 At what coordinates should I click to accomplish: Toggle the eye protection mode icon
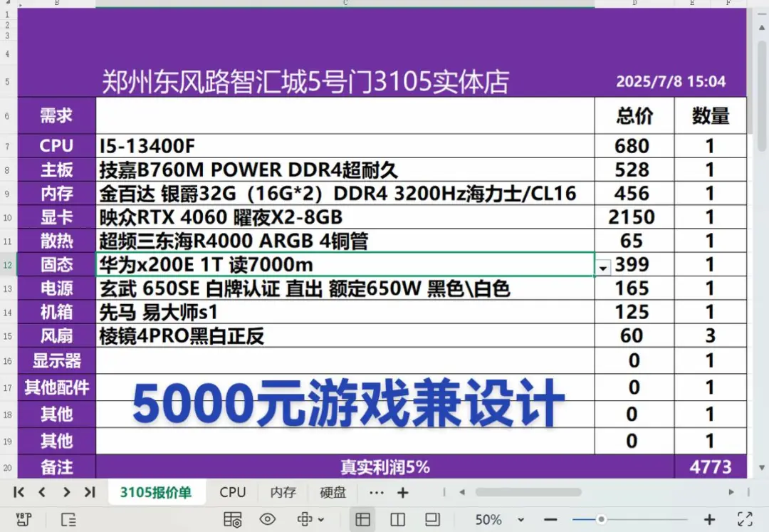pos(267,518)
